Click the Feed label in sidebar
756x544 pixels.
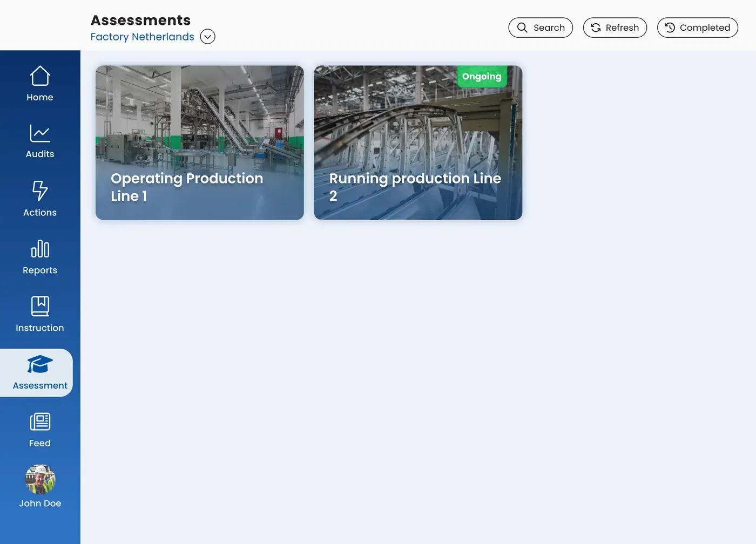(x=40, y=443)
